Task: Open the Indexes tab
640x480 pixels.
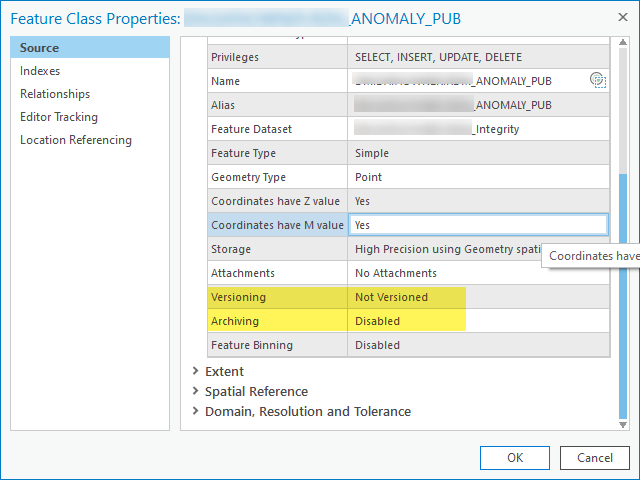Action: pos(40,71)
